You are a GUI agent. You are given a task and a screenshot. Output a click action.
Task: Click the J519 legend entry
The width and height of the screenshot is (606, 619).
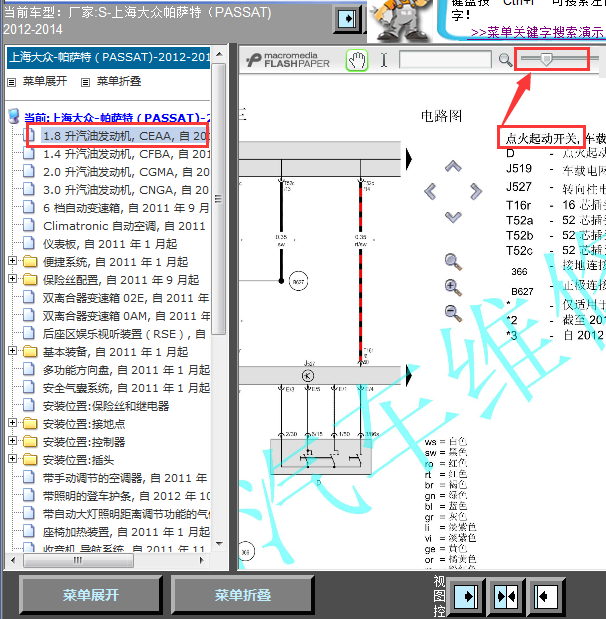pyautogui.click(x=519, y=169)
